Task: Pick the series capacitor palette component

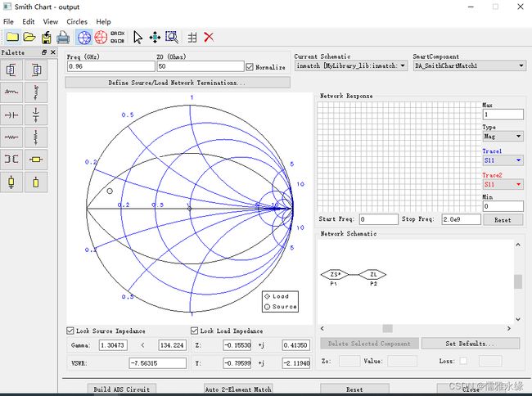Action: click(11, 115)
